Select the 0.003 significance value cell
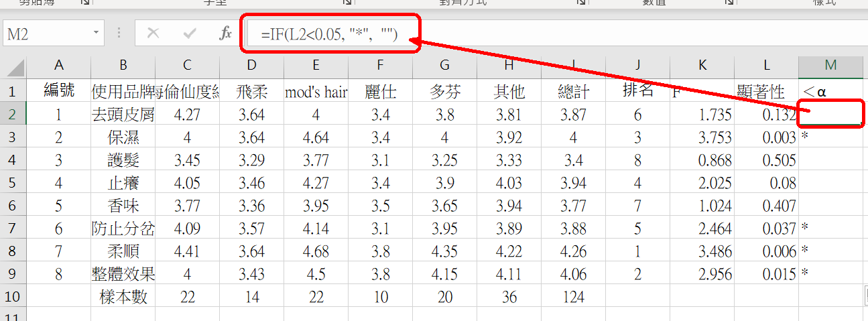Image resolution: width=868 pixels, height=321 pixels. 766,137
